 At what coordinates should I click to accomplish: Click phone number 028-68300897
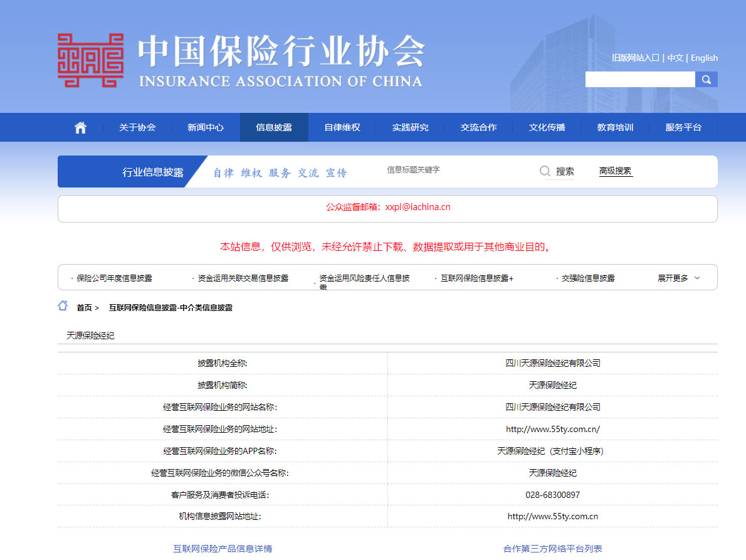click(552, 495)
